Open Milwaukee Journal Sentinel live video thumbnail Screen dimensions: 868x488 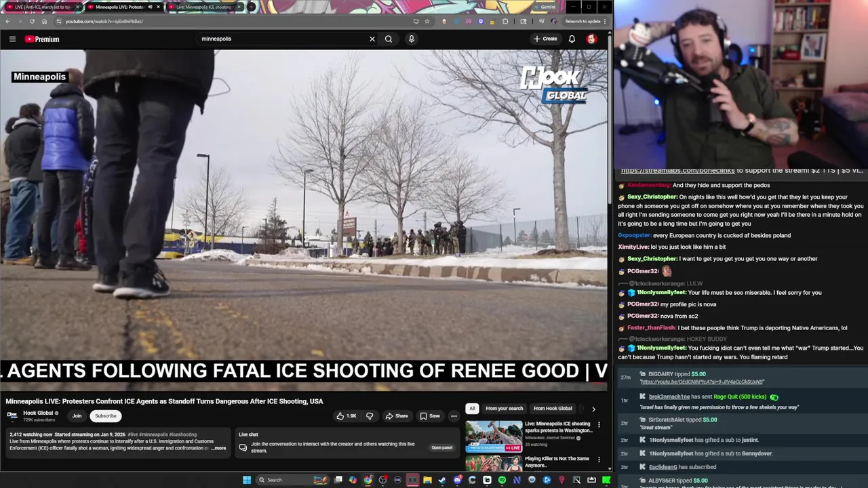(x=494, y=436)
